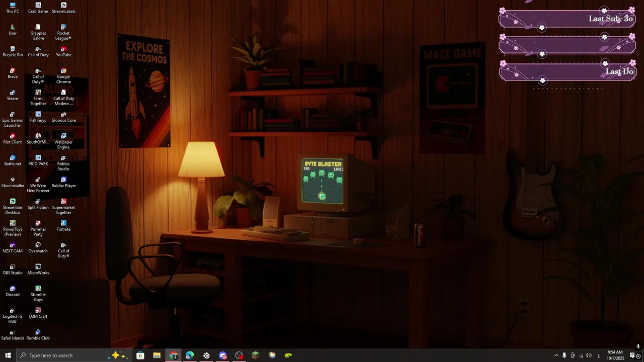The height and width of the screenshot is (362, 644).
Task: Select the YouTube desktop shortcut
Action: (x=63, y=52)
